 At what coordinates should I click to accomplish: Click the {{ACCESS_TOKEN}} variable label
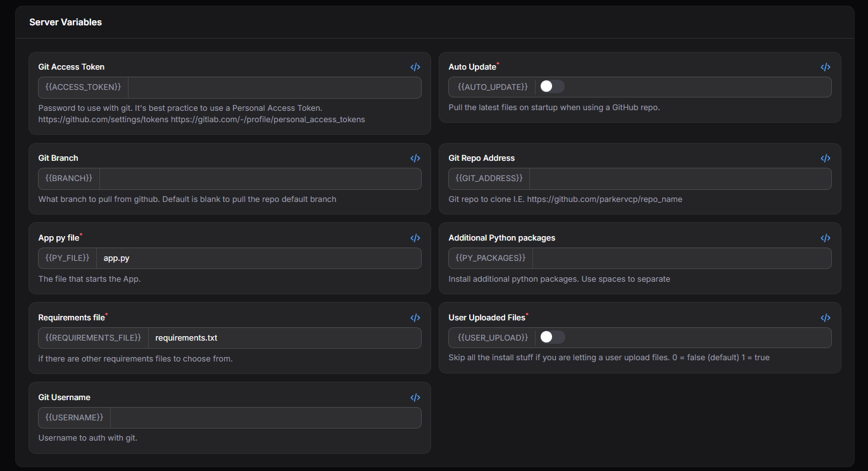(x=84, y=87)
